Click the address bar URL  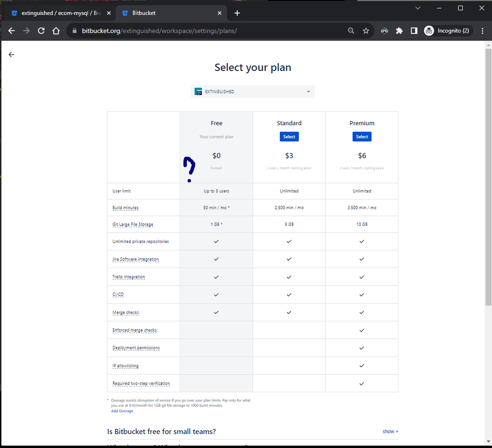[x=160, y=31]
